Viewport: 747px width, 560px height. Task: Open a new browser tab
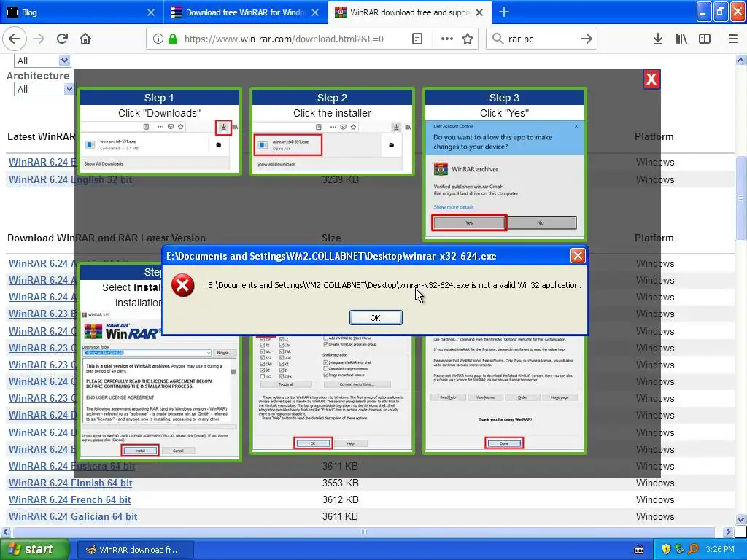click(x=503, y=12)
